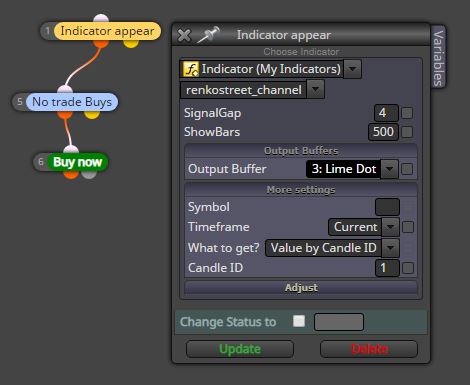Expand the renkostreet_channel dropdown arrow
The width and height of the screenshot is (470, 385).
(315, 89)
